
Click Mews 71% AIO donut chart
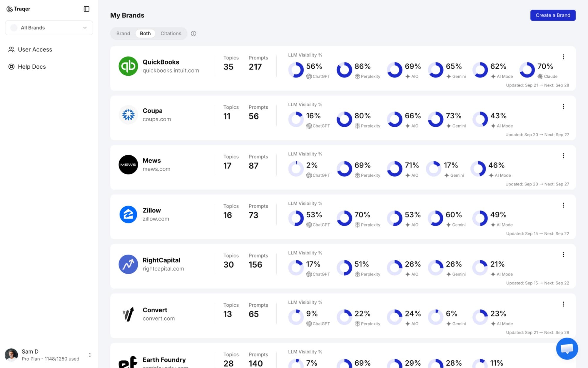[x=395, y=169]
